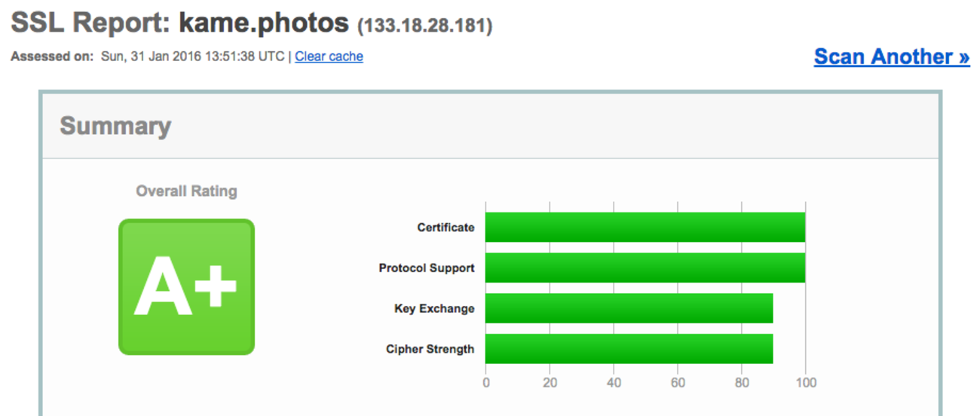
Task: Click the 0 mark on chart axis
Action: click(485, 383)
